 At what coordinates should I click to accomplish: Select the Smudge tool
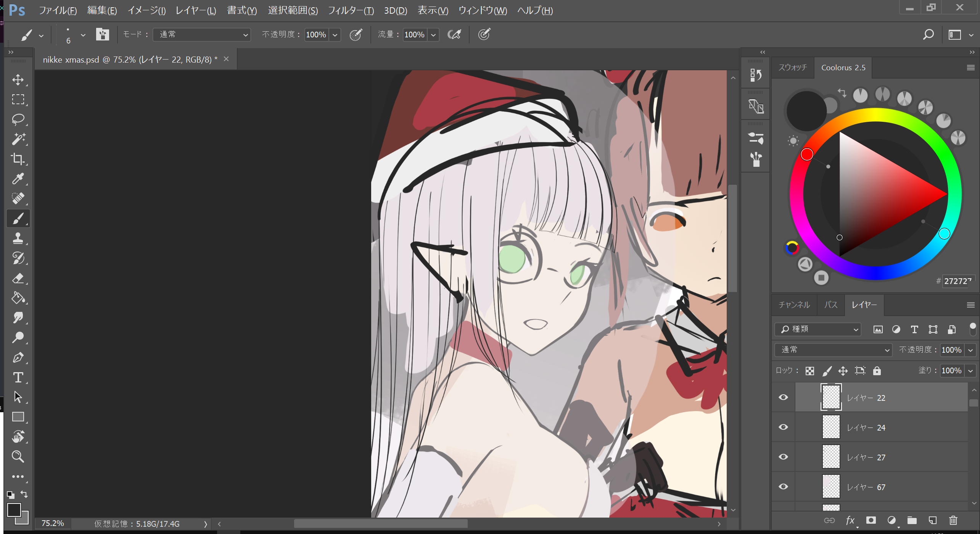point(18,318)
